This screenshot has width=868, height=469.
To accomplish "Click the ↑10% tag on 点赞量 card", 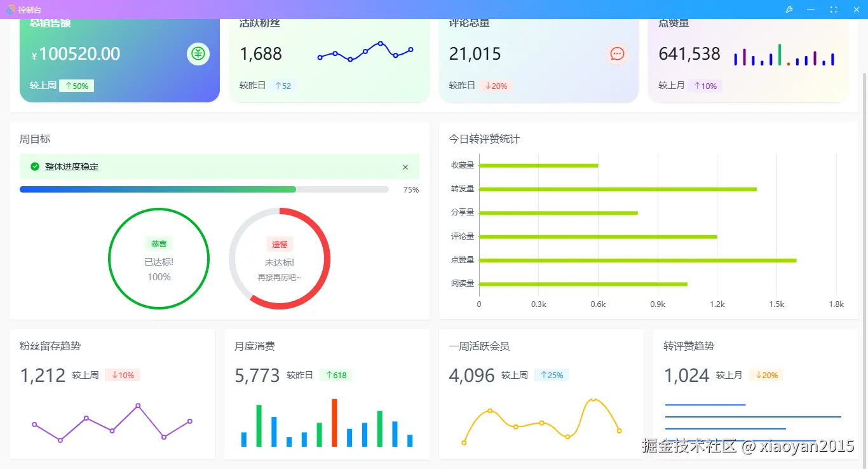I will [x=705, y=86].
